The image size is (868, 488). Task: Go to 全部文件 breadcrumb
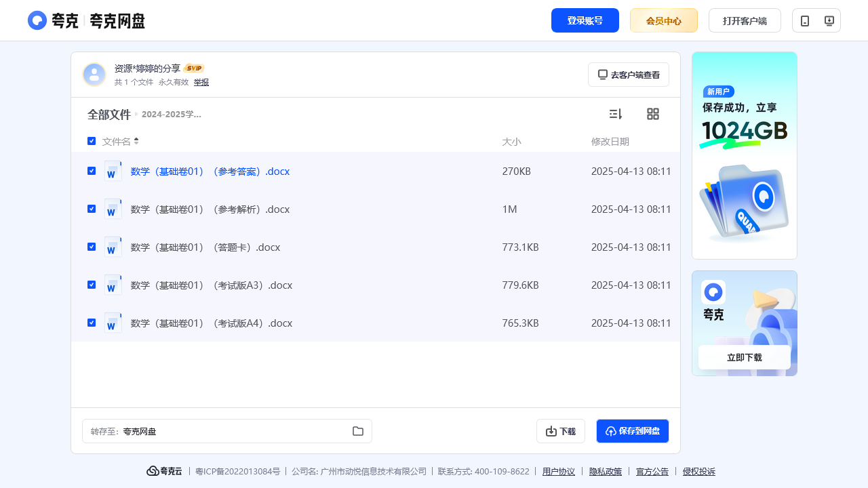pyautogui.click(x=109, y=115)
